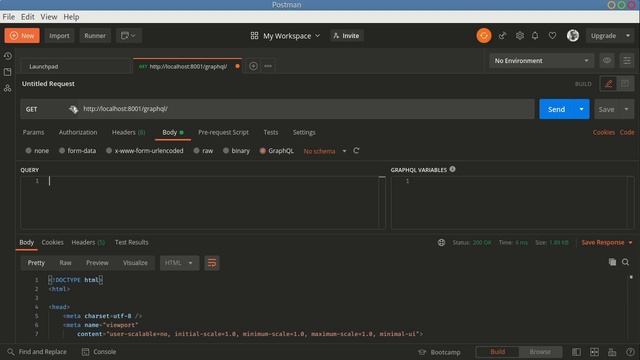Toggle the sidebar layout icon in status bar

pyautogui.click(x=576, y=352)
